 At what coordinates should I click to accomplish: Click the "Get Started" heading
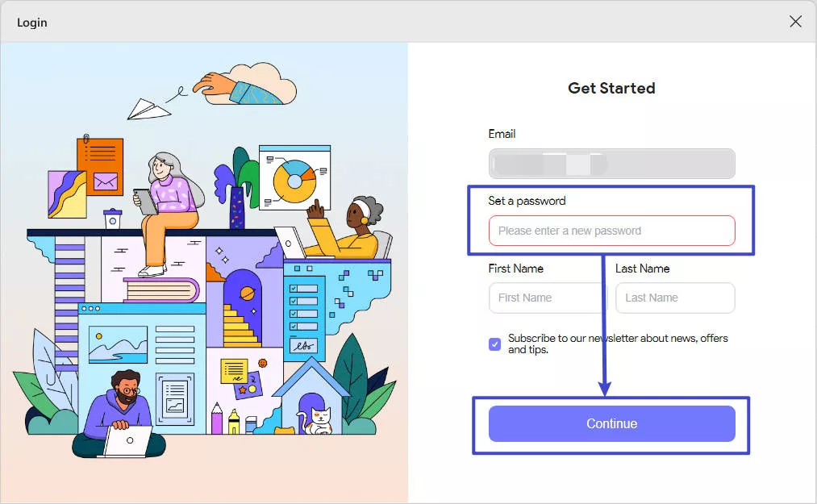[611, 88]
